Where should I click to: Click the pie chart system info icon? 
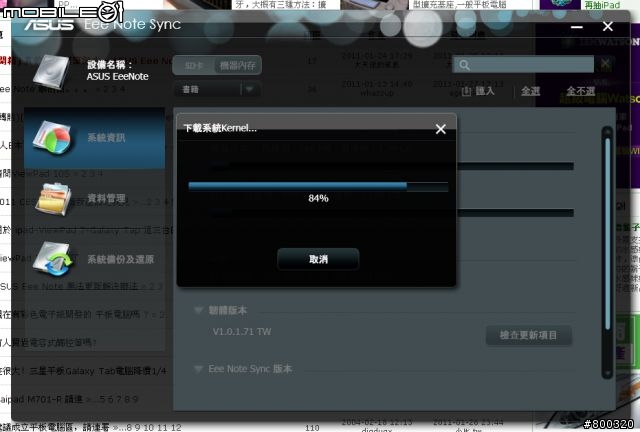pyautogui.click(x=52, y=138)
